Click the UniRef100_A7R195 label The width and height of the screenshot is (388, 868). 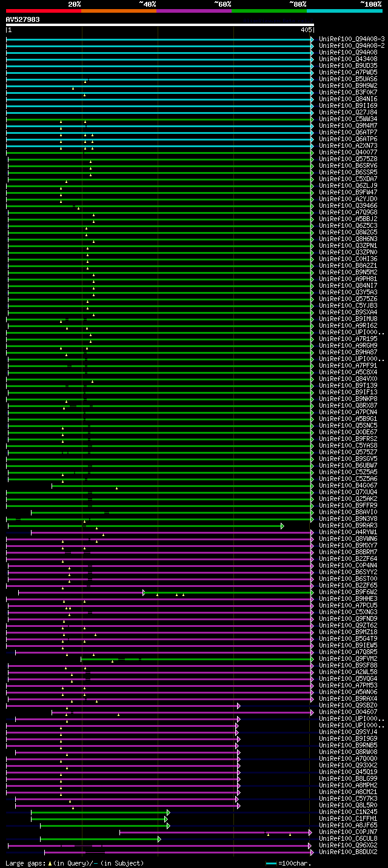(x=348, y=339)
